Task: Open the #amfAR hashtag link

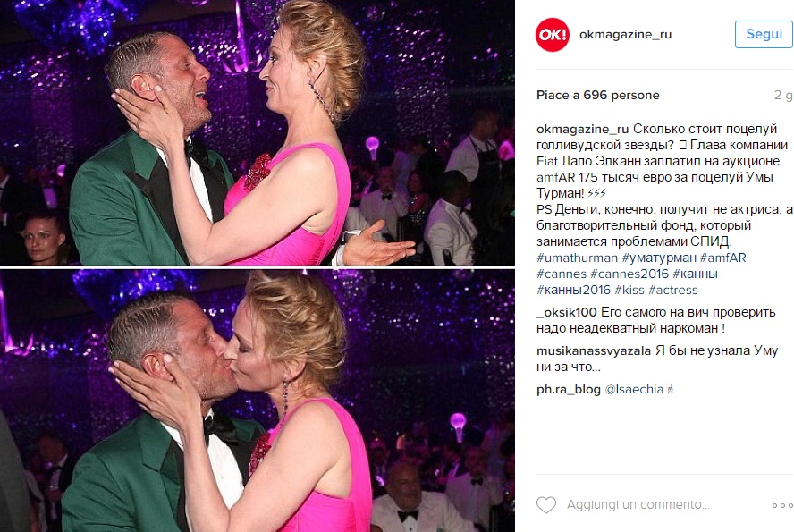Action: click(x=723, y=258)
